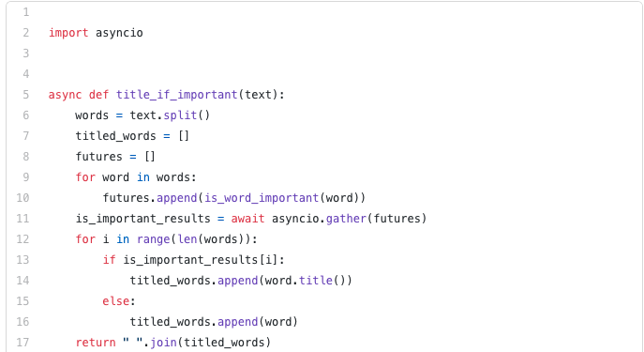Viewport: 644px width, 352px height.
Task: Click the 'else' keyword
Action: (x=116, y=301)
